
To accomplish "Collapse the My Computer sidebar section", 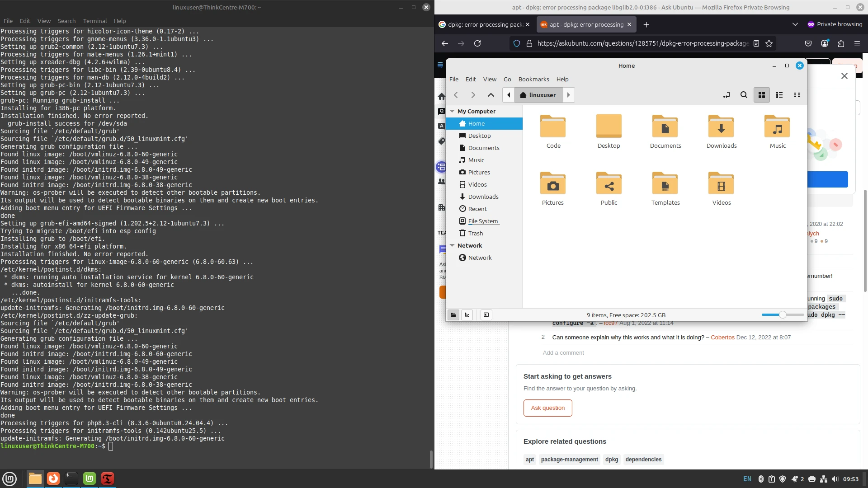I will pos(452,111).
